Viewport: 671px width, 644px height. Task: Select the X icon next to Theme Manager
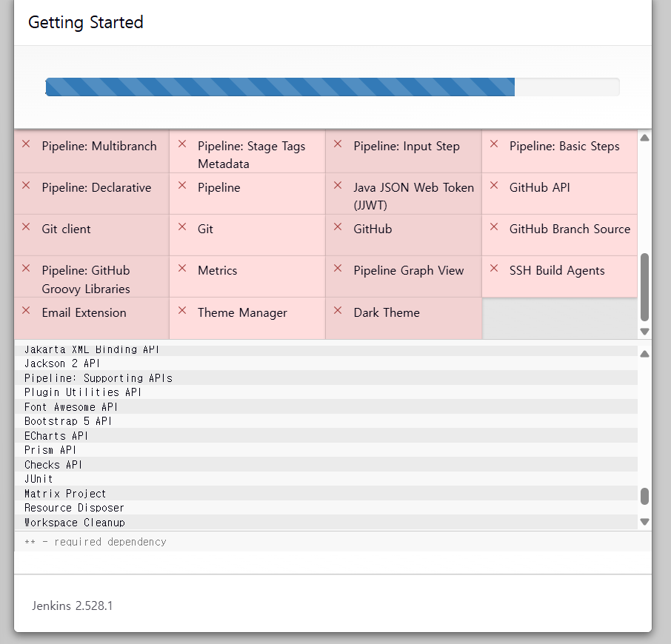tap(182, 311)
